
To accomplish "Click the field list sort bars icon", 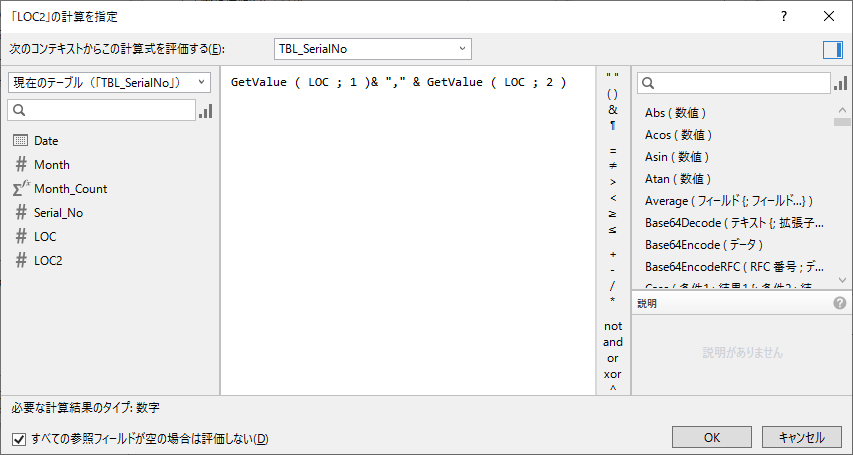I will [x=206, y=110].
